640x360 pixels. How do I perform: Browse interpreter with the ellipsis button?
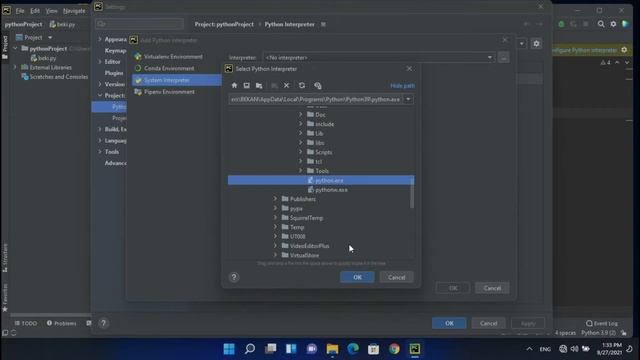click(504, 58)
